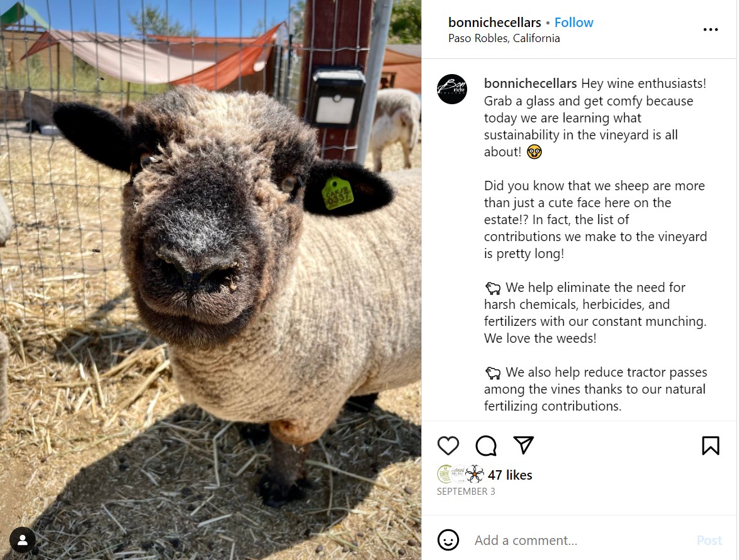Click the first sheep emoji bullet
This screenshot has height=560, width=739.
pyautogui.click(x=493, y=288)
